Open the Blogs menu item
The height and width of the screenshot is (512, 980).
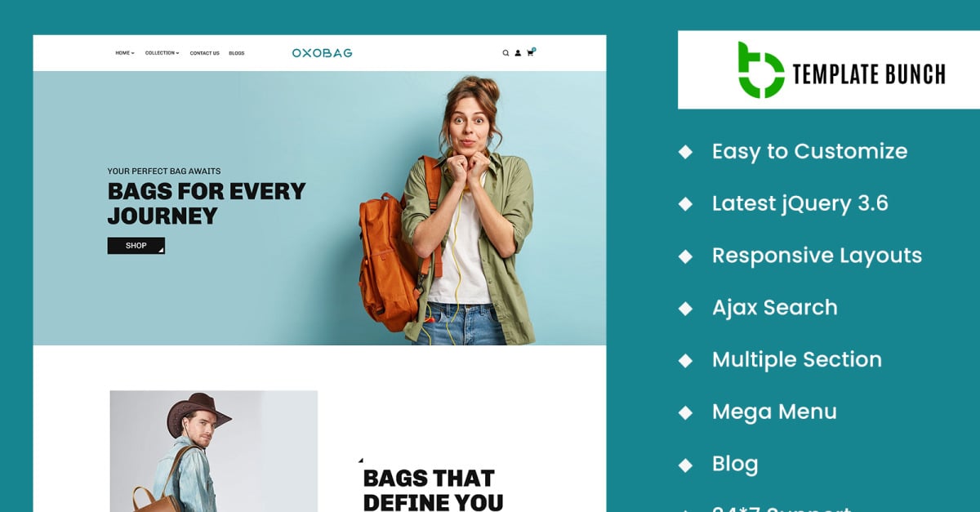coord(237,53)
